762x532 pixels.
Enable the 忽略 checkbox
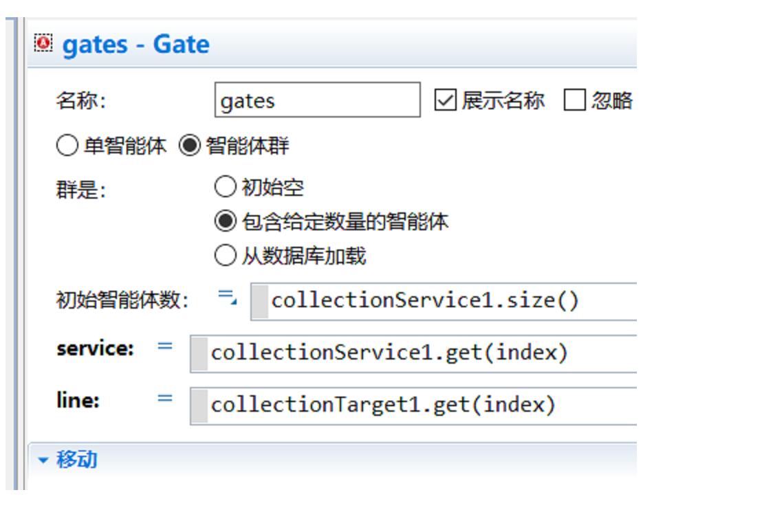pyautogui.click(x=574, y=100)
